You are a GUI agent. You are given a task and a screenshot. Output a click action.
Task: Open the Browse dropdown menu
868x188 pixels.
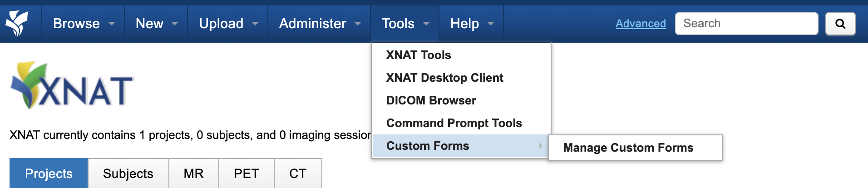tap(84, 24)
